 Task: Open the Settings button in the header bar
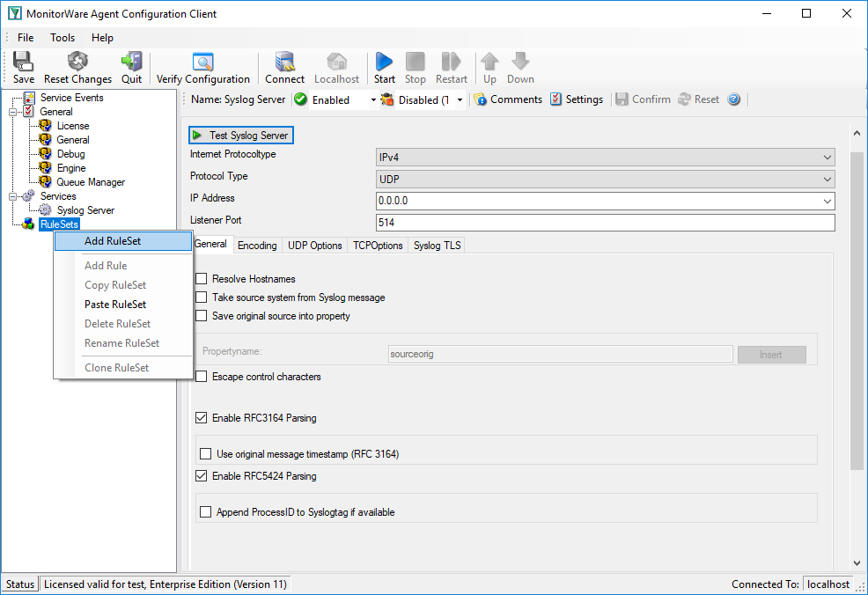tap(577, 99)
